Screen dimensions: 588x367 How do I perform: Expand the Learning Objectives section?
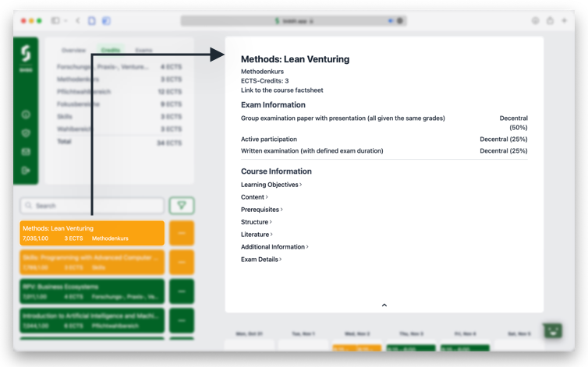[271, 185]
